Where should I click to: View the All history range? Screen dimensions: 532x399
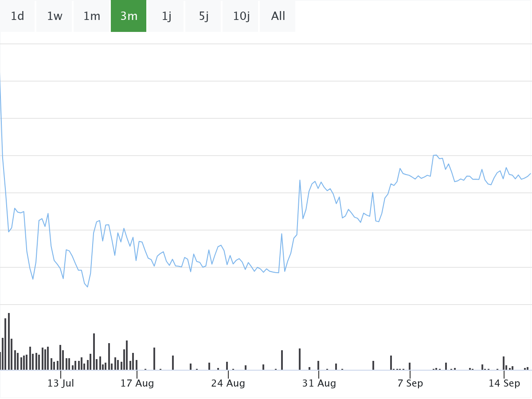[278, 16]
